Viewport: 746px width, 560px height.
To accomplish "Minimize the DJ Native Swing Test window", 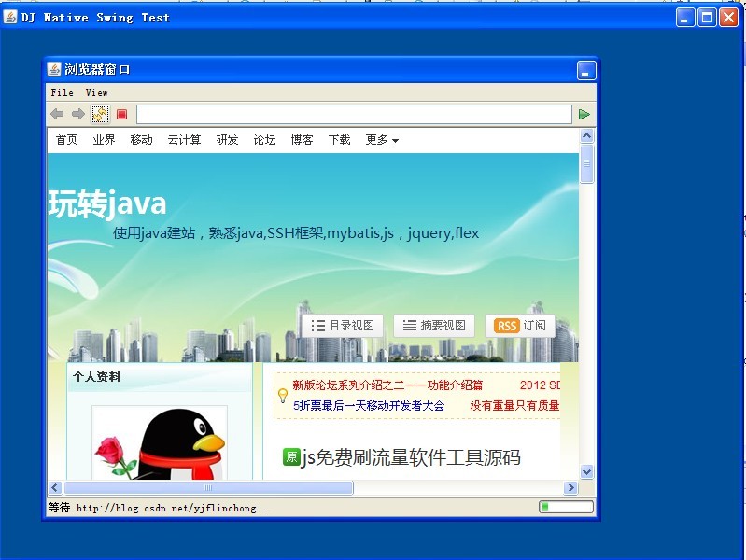I will pyautogui.click(x=685, y=18).
